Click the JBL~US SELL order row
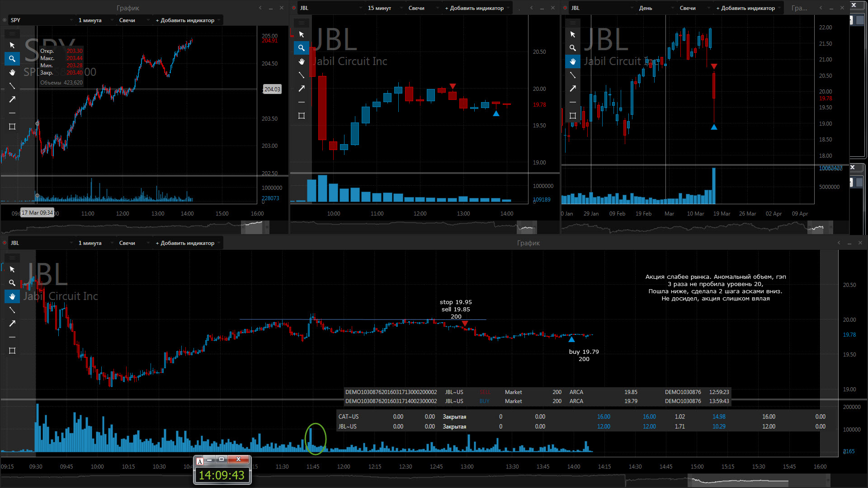 (x=537, y=392)
